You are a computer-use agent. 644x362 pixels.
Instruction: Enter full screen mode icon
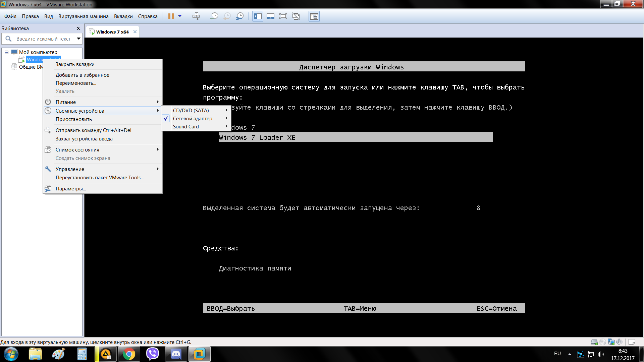point(283,16)
